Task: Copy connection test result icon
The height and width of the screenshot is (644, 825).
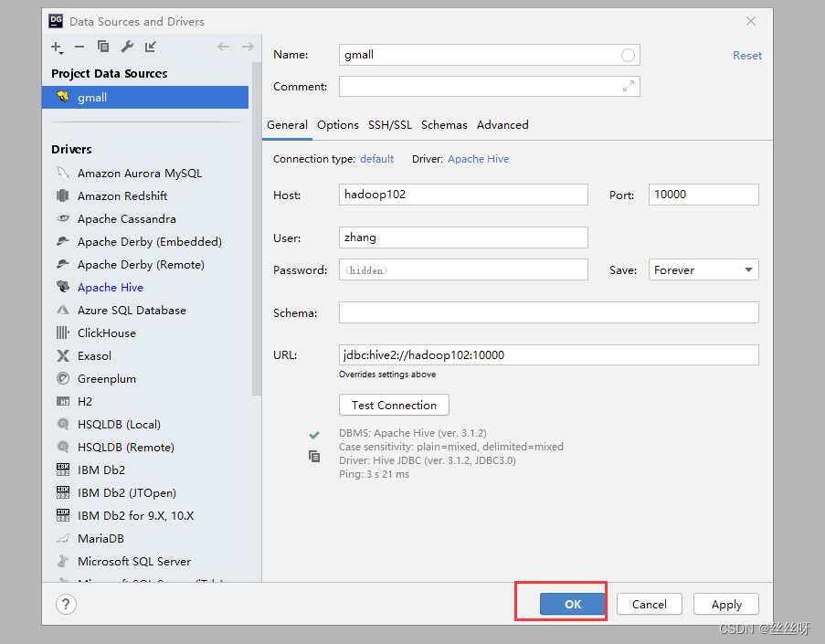Action: (314, 456)
